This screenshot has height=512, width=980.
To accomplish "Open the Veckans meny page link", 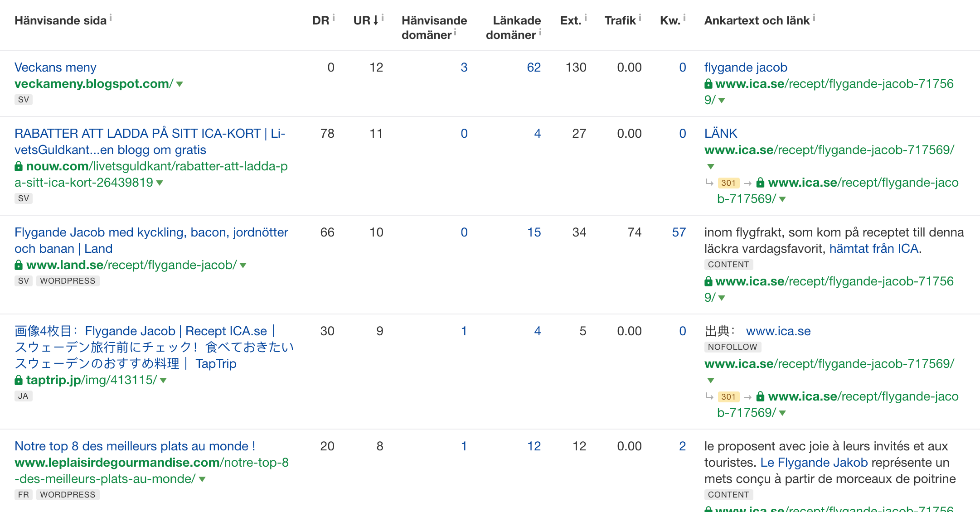I will [x=55, y=67].
